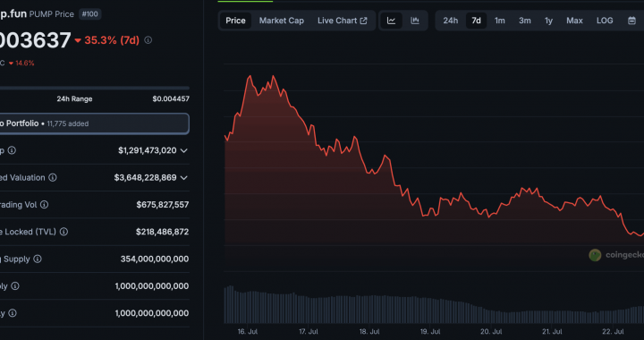Viewport: 644px width, 340px height.
Task: Click info icon in first 1,000,000,000,000 row
Action: [15, 285]
